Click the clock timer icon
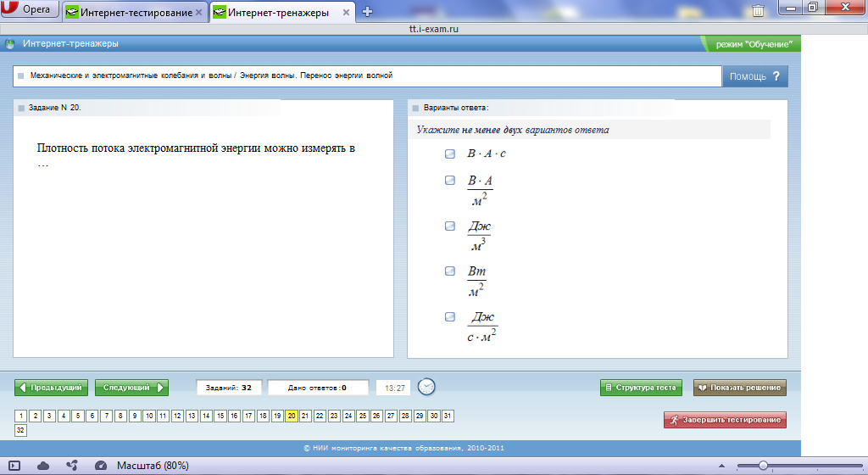Screen dimensions: 868x475 click(x=426, y=387)
